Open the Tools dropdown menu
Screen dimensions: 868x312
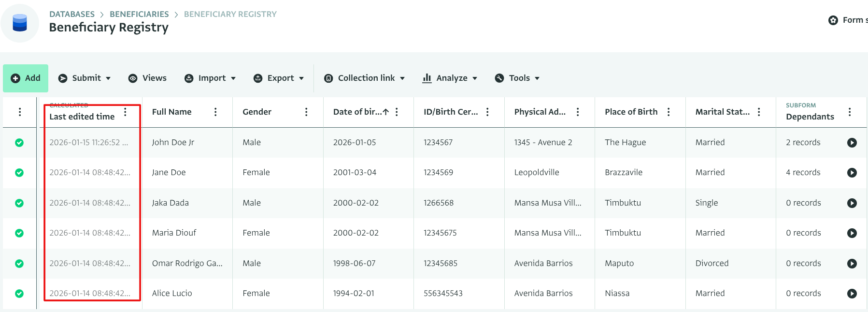click(x=517, y=78)
